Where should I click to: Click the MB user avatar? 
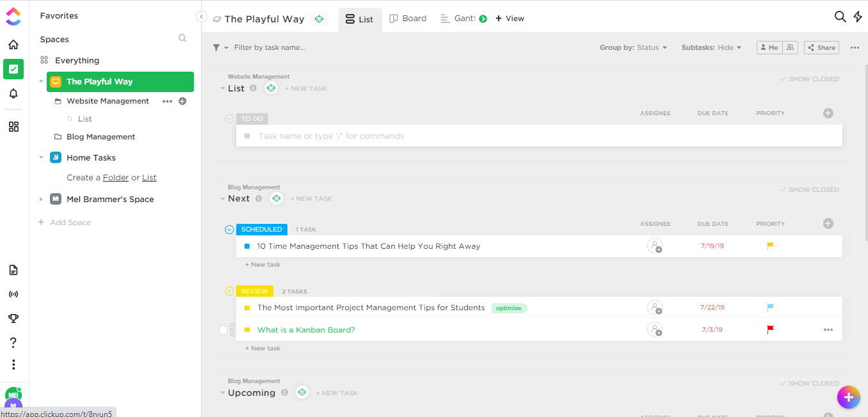point(13,395)
